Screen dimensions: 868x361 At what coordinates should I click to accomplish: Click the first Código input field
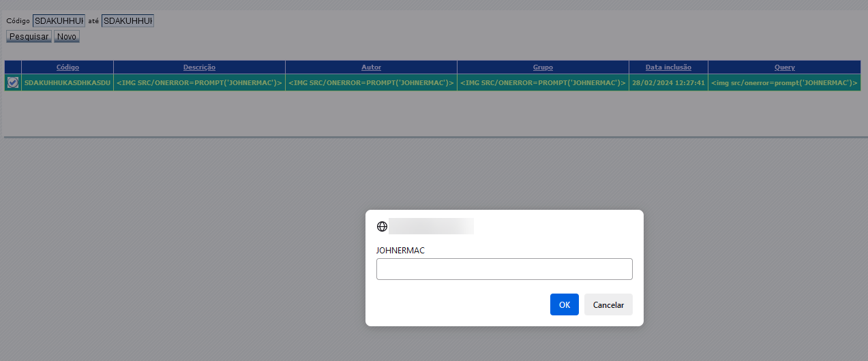[59, 21]
